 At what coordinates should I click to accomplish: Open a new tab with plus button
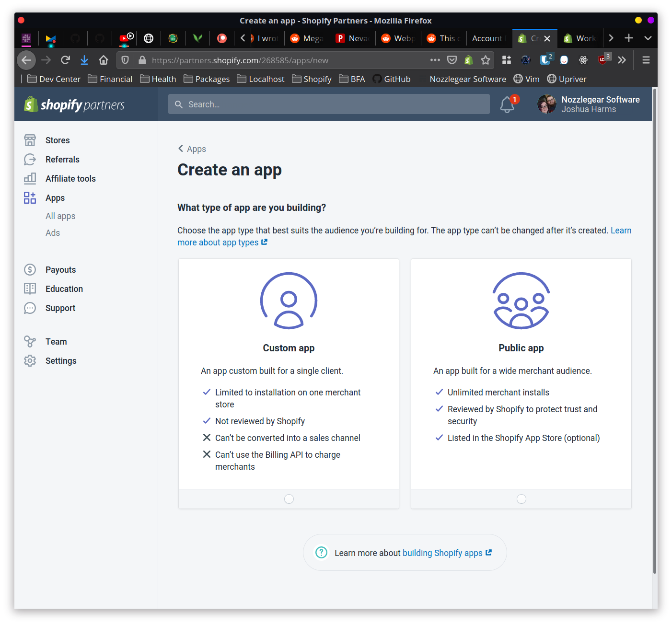pyautogui.click(x=629, y=38)
